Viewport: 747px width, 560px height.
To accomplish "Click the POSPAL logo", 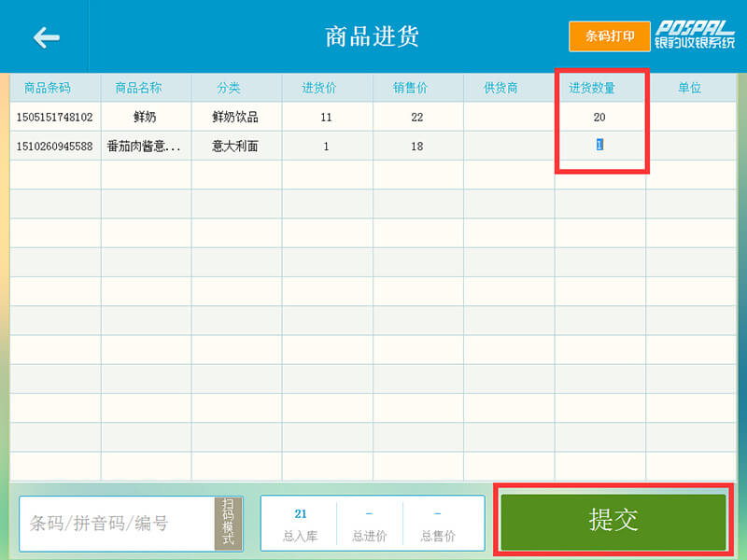I will point(694,35).
